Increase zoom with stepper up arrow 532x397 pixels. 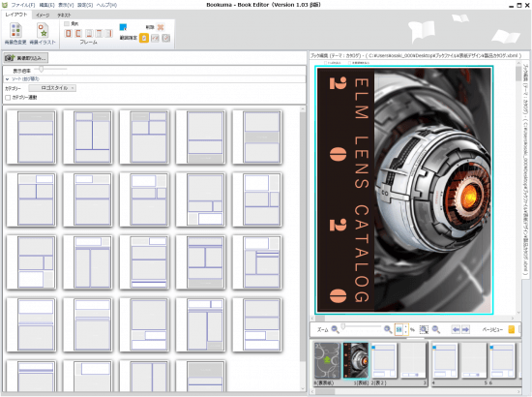(x=406, y=327)
